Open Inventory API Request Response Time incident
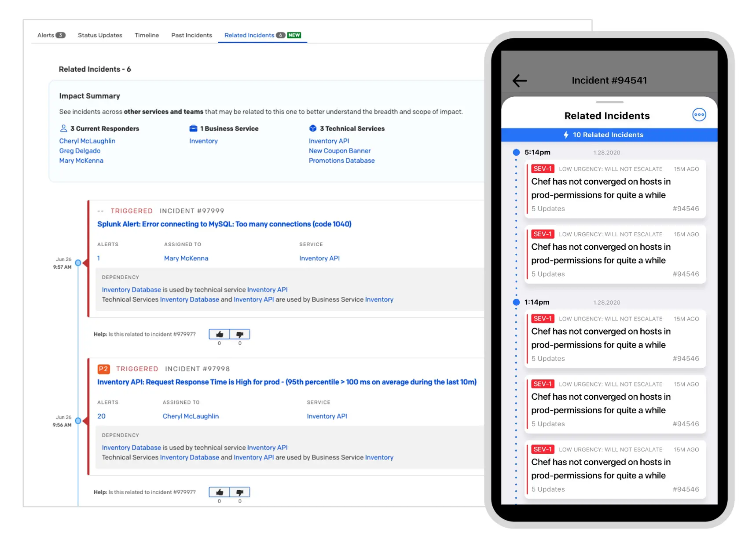This screenshot has height=547, width=756. [286, 382]
